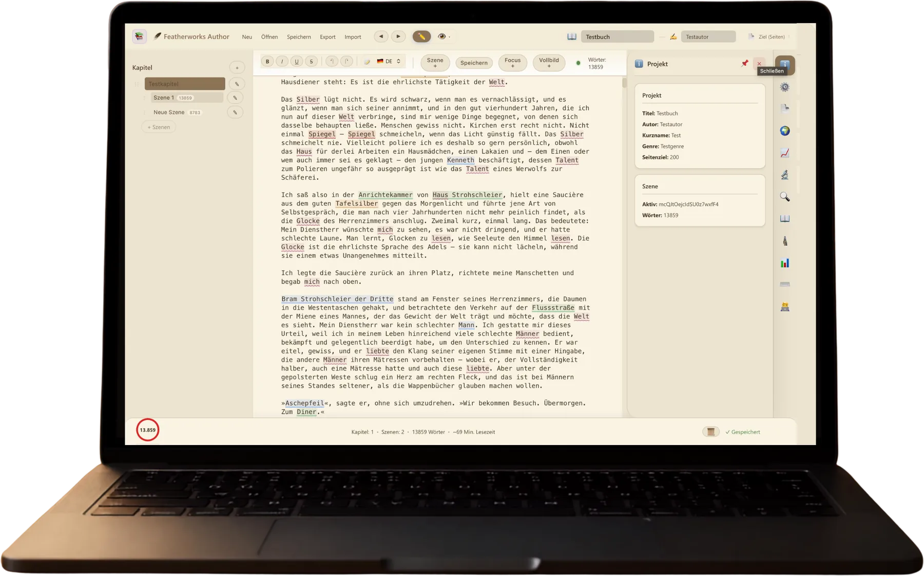Click the navigate forward arrow button
Viewport: 924px width, 576px height.
pos(398,36)
